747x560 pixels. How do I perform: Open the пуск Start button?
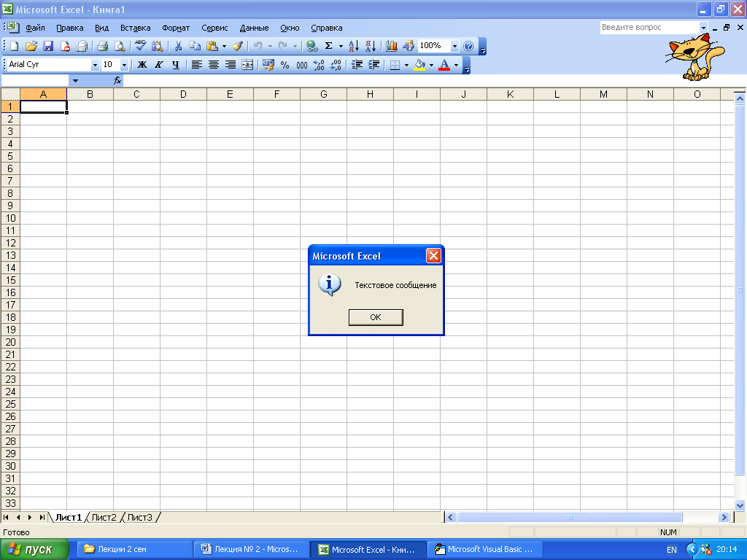pyautogui.click(x=35, y=550)
